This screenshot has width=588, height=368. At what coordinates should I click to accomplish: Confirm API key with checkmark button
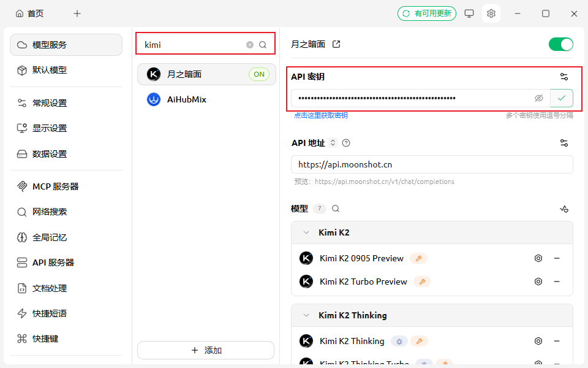(x=562, y=98)
